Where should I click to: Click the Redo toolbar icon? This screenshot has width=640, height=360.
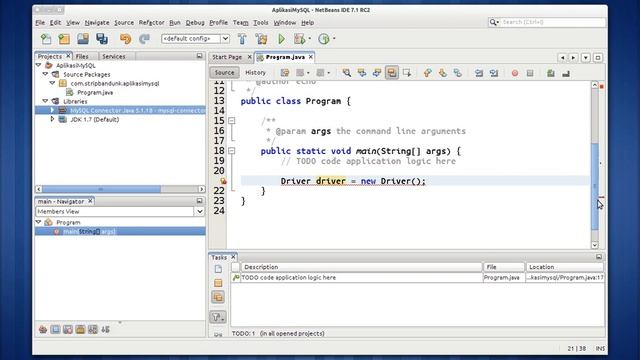click(144, 39)
